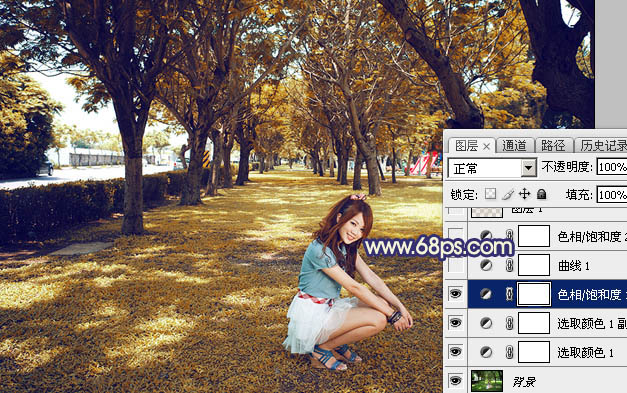Click the lock all padlock icon
627x393 pixels.
541,194
